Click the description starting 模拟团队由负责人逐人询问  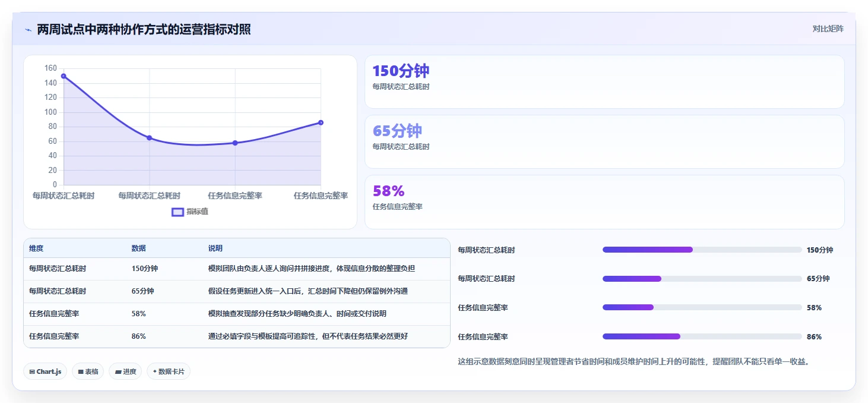click(312, 269)
